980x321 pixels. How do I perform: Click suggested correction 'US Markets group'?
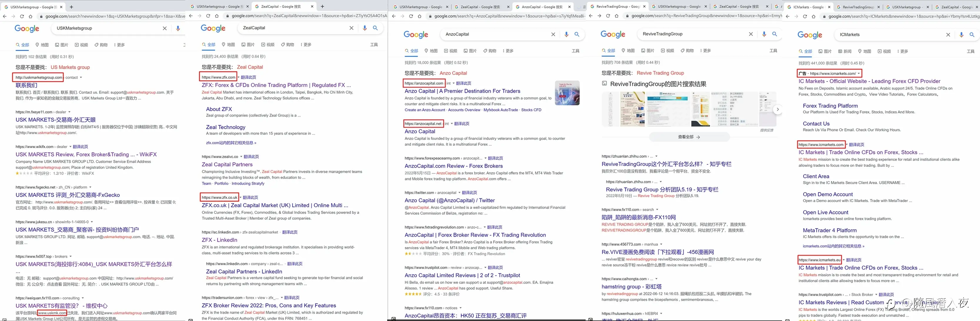pyautogui.click(x=70, y=67)
